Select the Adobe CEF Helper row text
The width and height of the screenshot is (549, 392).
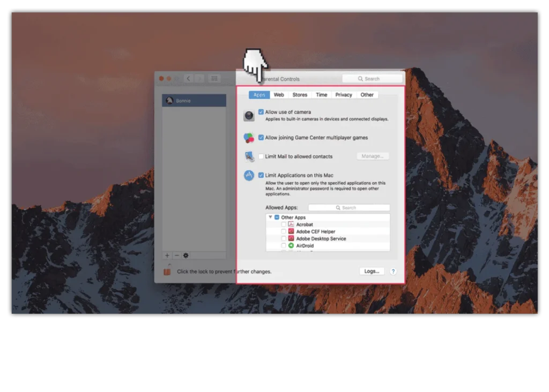coord(315,231)
